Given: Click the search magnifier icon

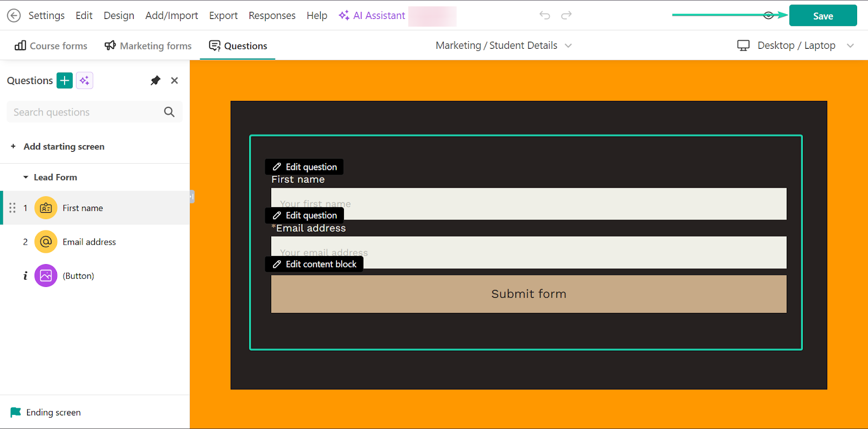Looking at the screenshot, I should click(x=169, y=112).
